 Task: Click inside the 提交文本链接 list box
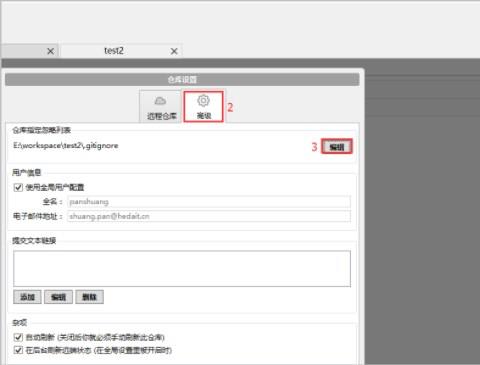coord(182,269)
